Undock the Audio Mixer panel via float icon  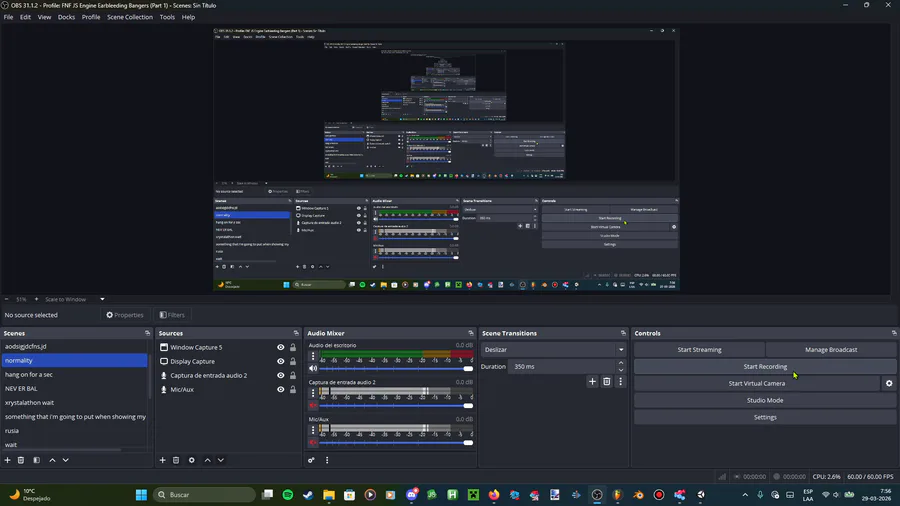[471, 333]
